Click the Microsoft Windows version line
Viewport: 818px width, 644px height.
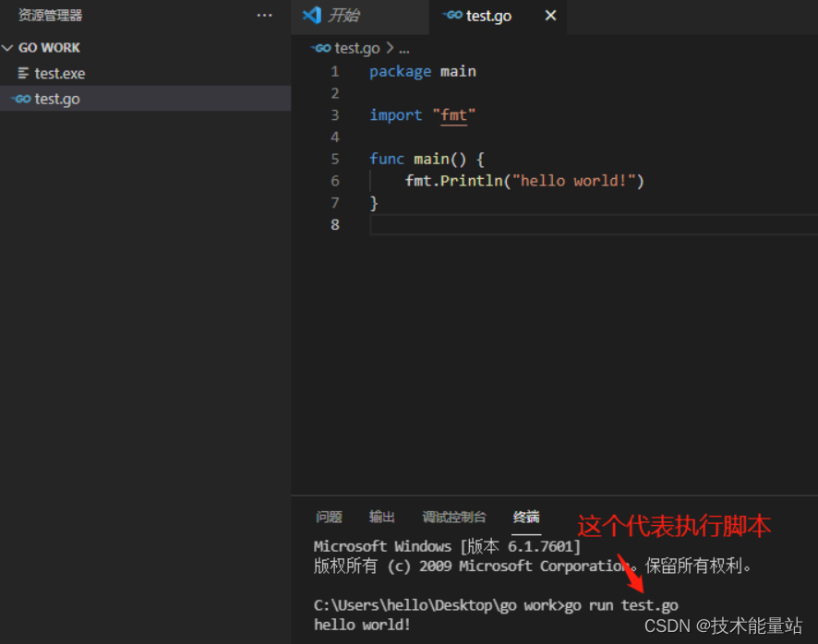447,546
